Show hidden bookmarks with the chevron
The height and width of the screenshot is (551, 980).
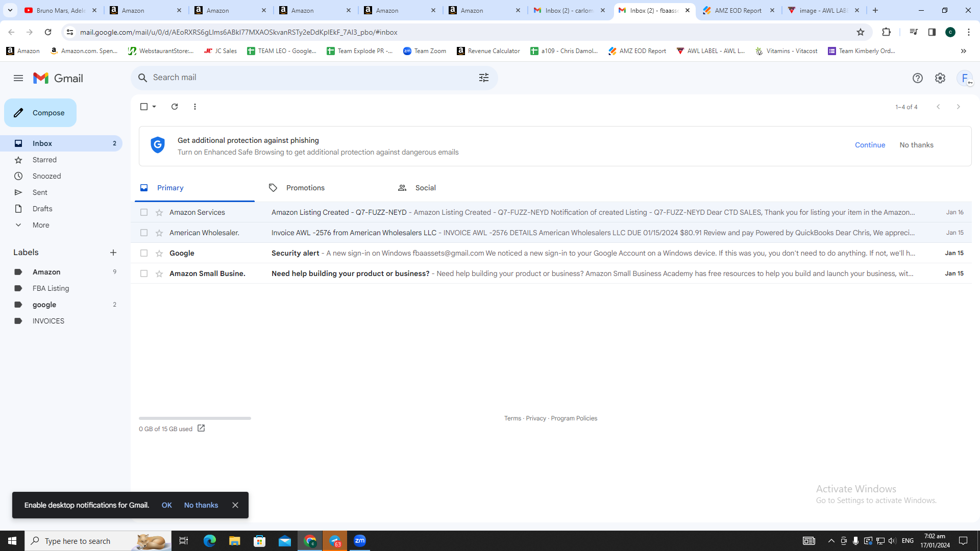tap(964, 51)
